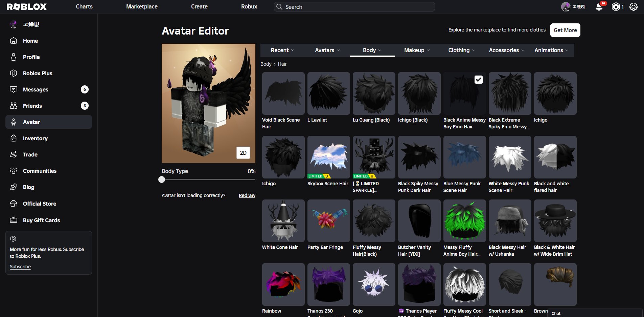Click the Communities icon in the sidebar

click(x=14, y=171)
